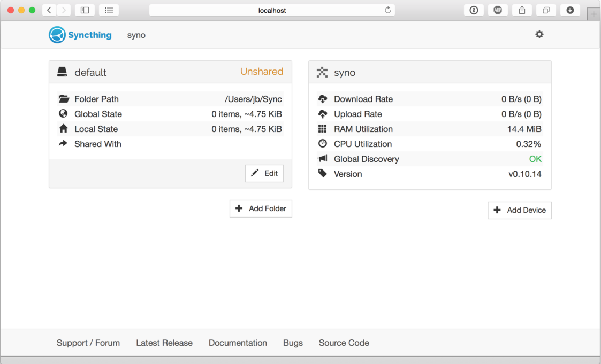
Task: Expand the default folder panel header
Action: click(x=170, y=72)
